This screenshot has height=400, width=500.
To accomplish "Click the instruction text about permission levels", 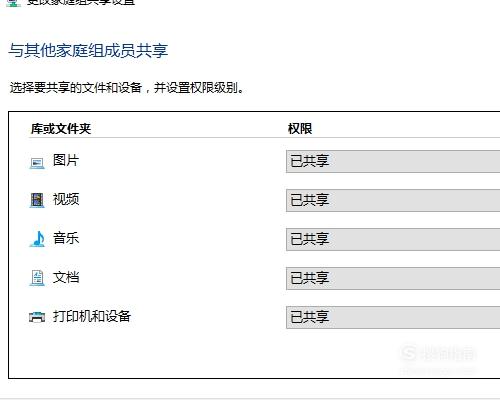I will pos(127,88).
